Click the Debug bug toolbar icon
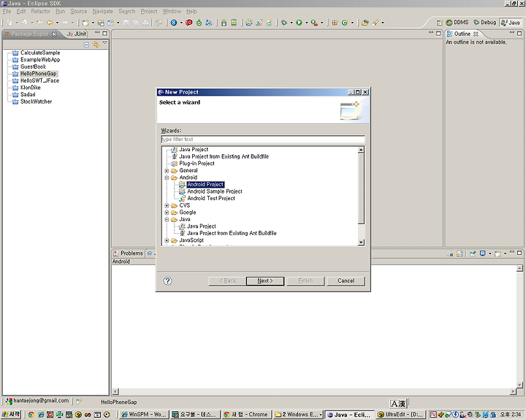Screen dimensions: 526x420 [283, 23]
